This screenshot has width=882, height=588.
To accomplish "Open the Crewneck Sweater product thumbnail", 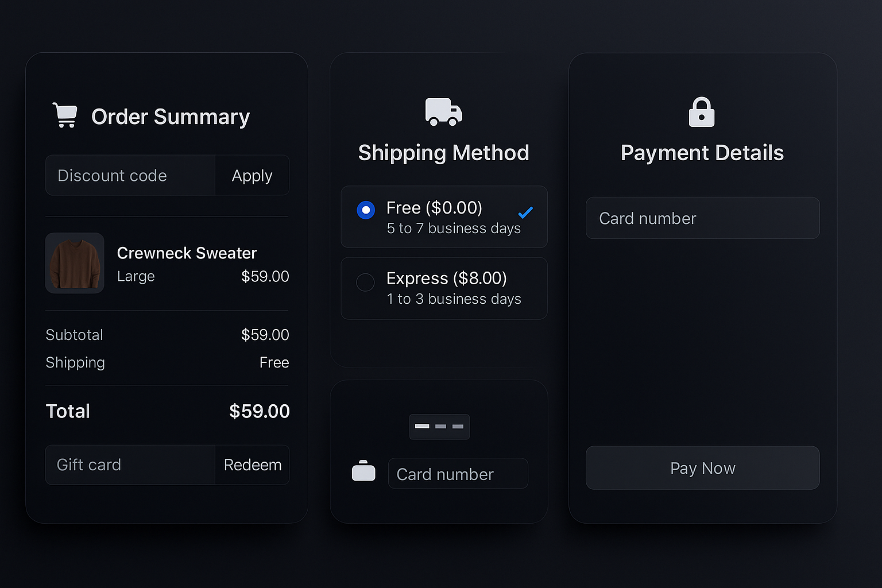I will 75,263.
